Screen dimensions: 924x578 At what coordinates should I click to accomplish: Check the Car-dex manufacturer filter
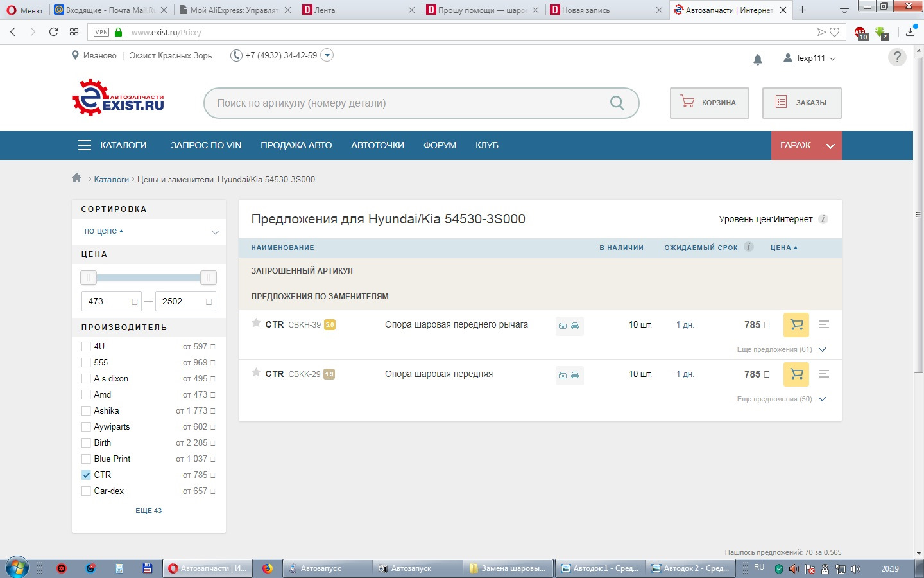pos(86,491)
